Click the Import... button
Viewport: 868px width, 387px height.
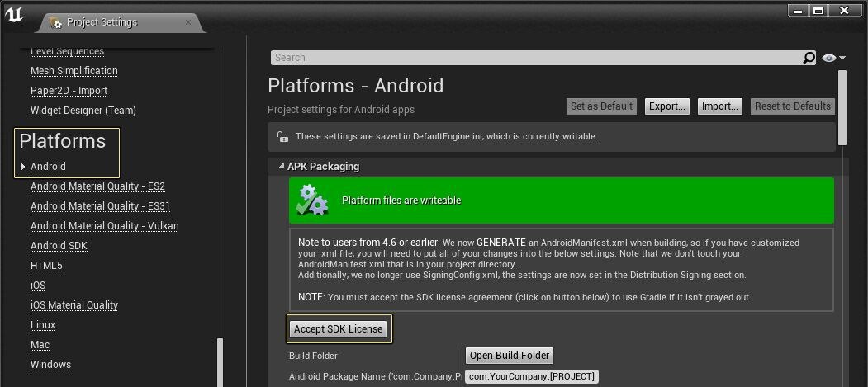click(719, 106)
